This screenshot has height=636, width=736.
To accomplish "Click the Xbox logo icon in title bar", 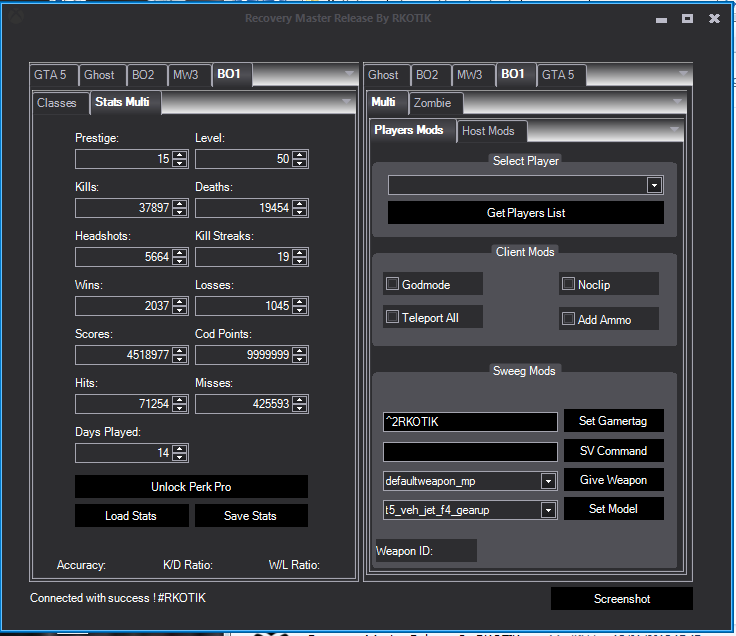I will pyautogui.click(x=17, y=17).
